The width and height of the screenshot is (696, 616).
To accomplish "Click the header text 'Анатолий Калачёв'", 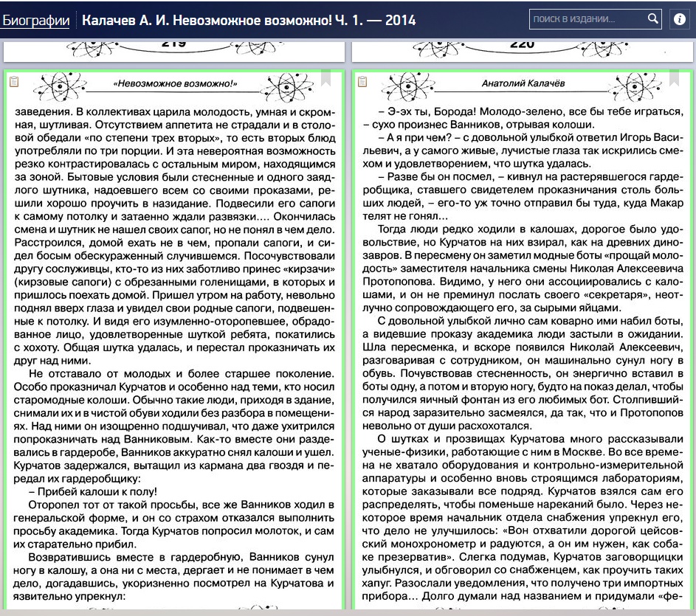I will [523, 83].
